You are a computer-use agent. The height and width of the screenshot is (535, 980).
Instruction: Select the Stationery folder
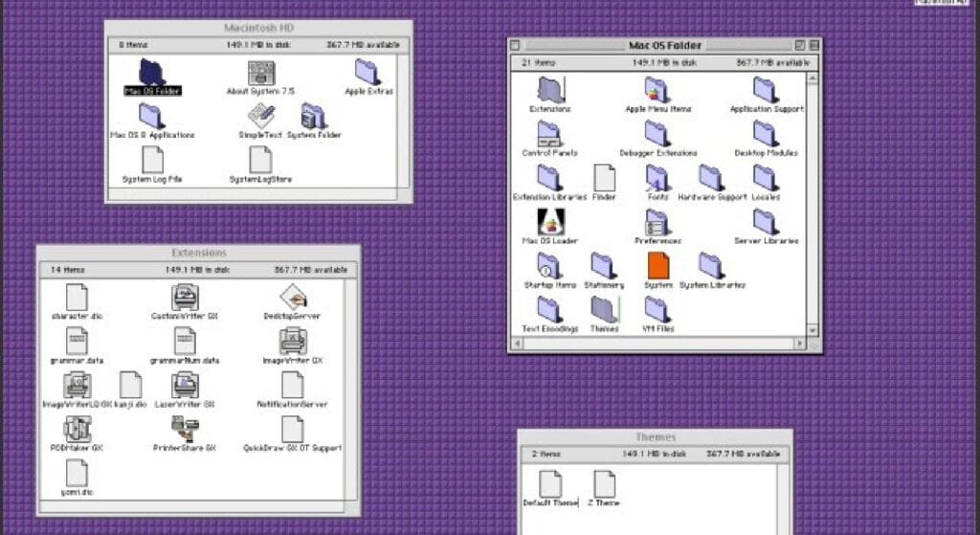pos(604,266)
